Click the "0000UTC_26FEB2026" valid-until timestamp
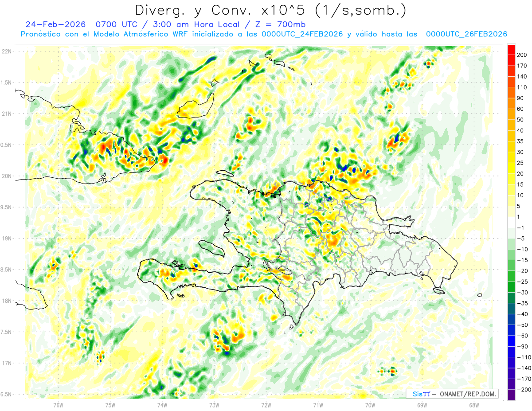532x411 pixels. [x=467, y=34]
